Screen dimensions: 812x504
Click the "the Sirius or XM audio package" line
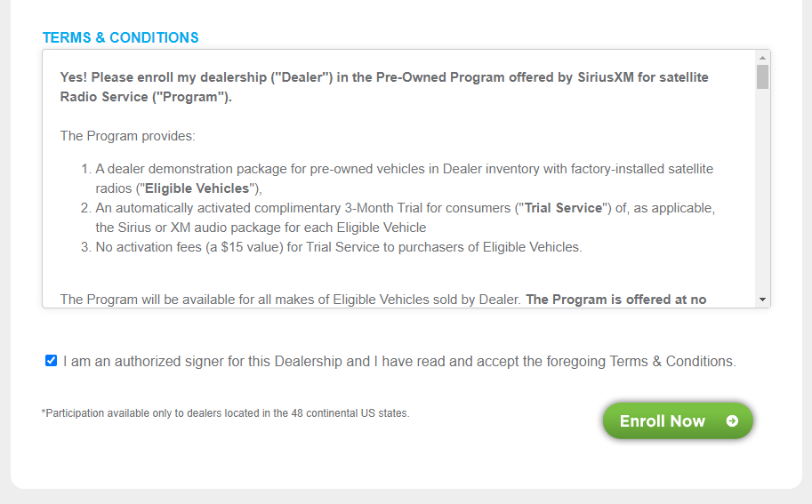[261, 228]
